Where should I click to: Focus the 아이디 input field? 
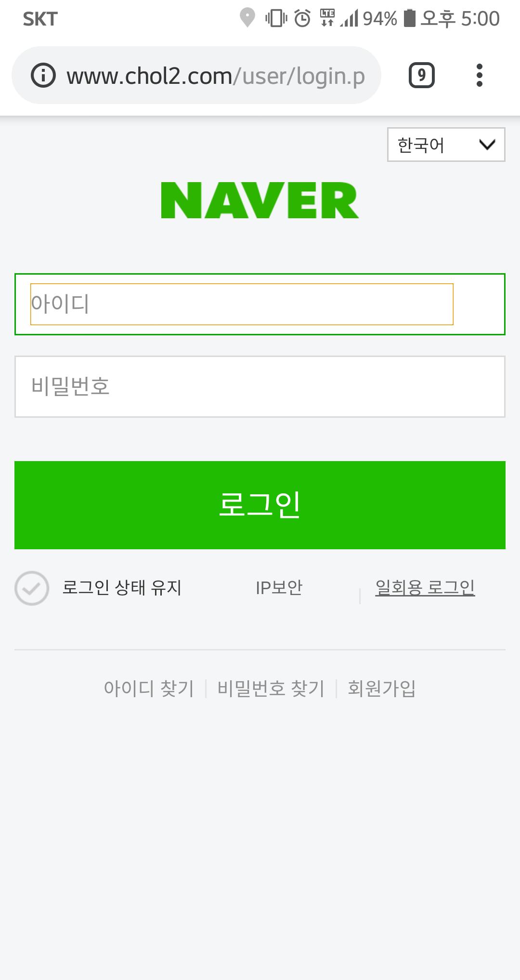[x=242, y=304]
